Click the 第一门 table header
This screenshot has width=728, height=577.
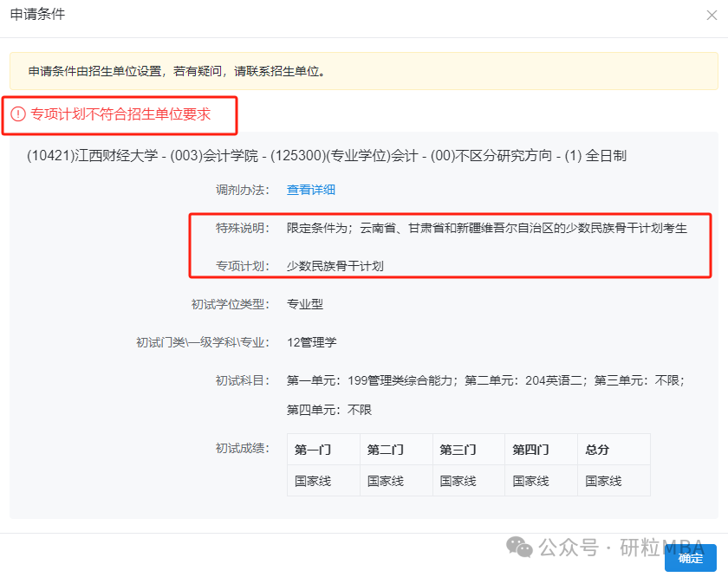pyautogui.click(x=323, y=450)
